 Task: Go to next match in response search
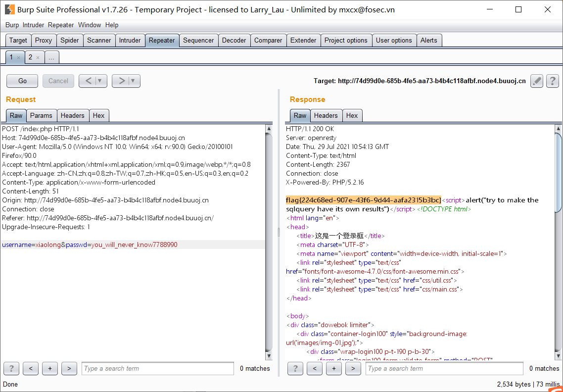click(353, 368)
